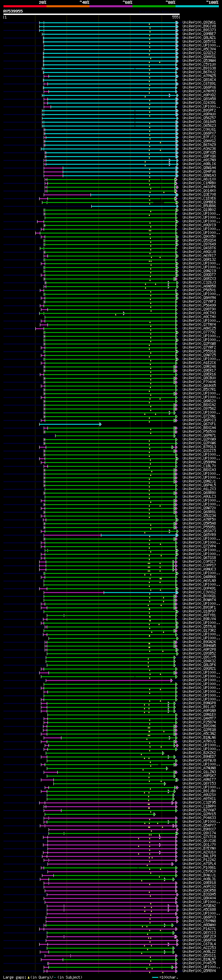Viewport: 222px width, 980px height.
Task: Click hit label UniRef100_Q66PX6
Action: point(199,88)
